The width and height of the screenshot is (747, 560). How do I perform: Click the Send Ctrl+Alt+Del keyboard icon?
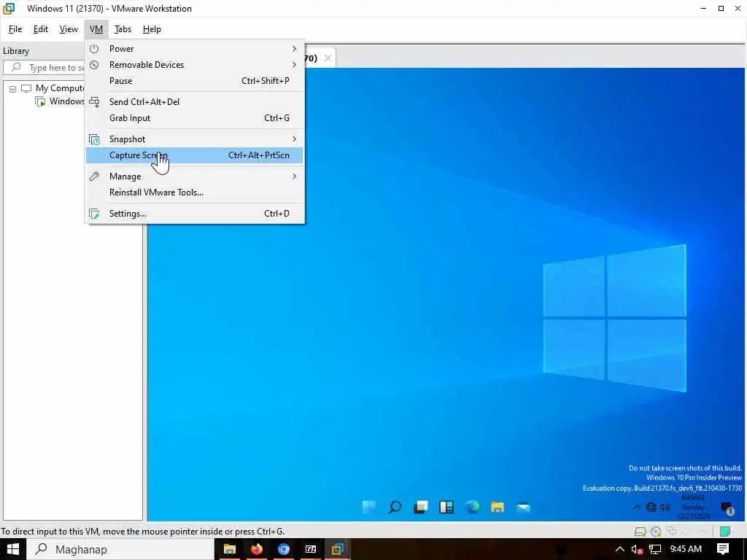(94, 102)
